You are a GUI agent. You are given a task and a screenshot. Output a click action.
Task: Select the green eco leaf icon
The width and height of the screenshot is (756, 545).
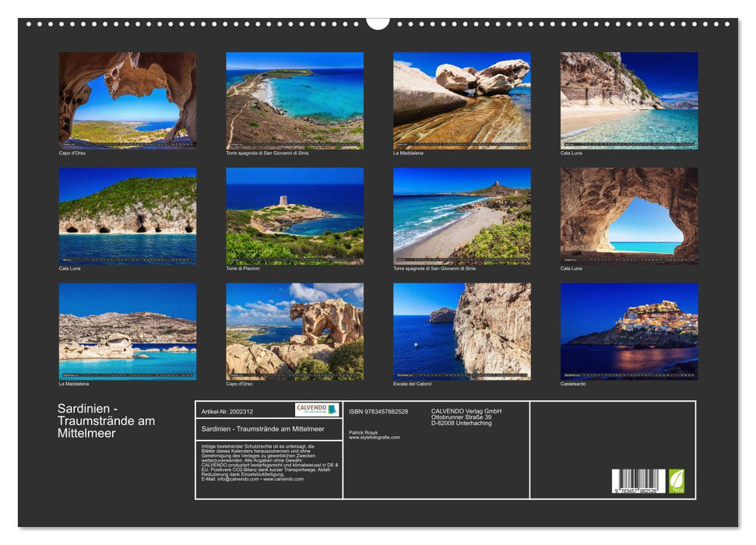(675, 482)
